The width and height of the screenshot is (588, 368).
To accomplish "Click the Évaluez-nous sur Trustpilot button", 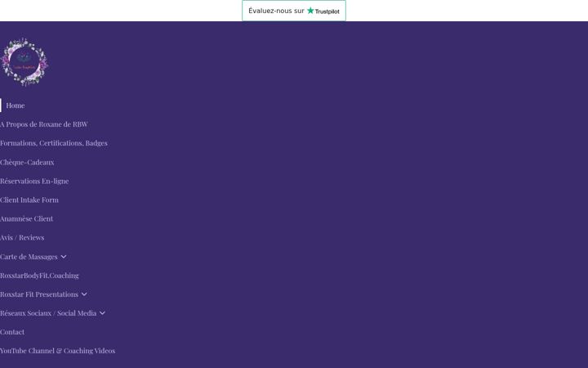I will [294, 11].
